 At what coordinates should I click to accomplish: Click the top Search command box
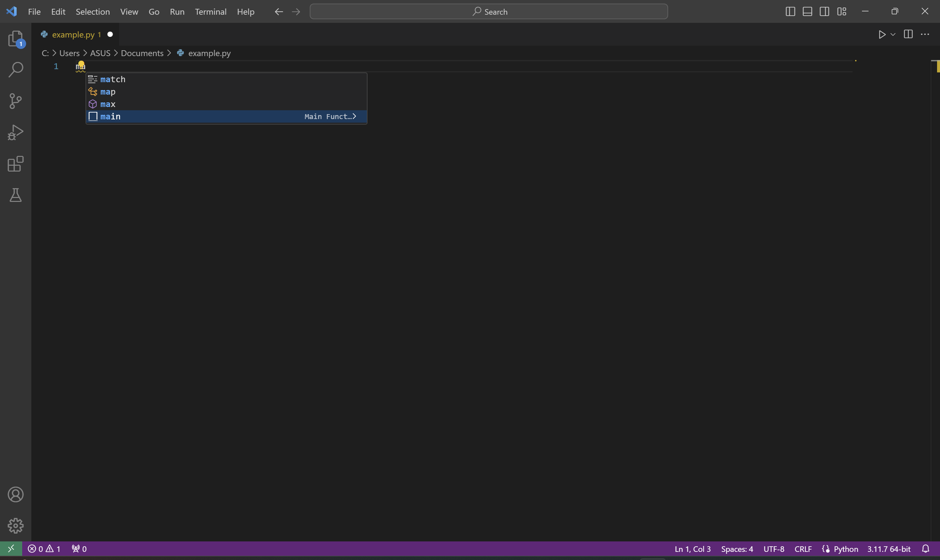coord(489,11)
